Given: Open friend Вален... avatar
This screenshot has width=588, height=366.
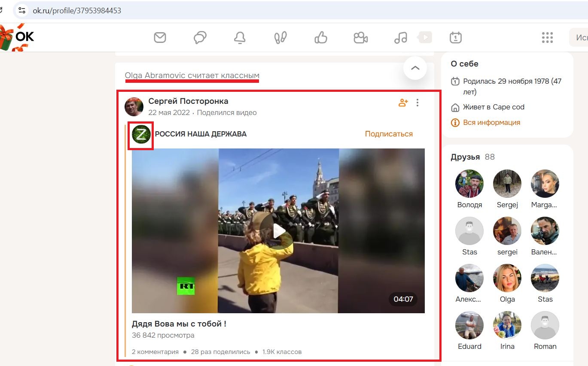Looking at the screenshot, I should 545,231.
